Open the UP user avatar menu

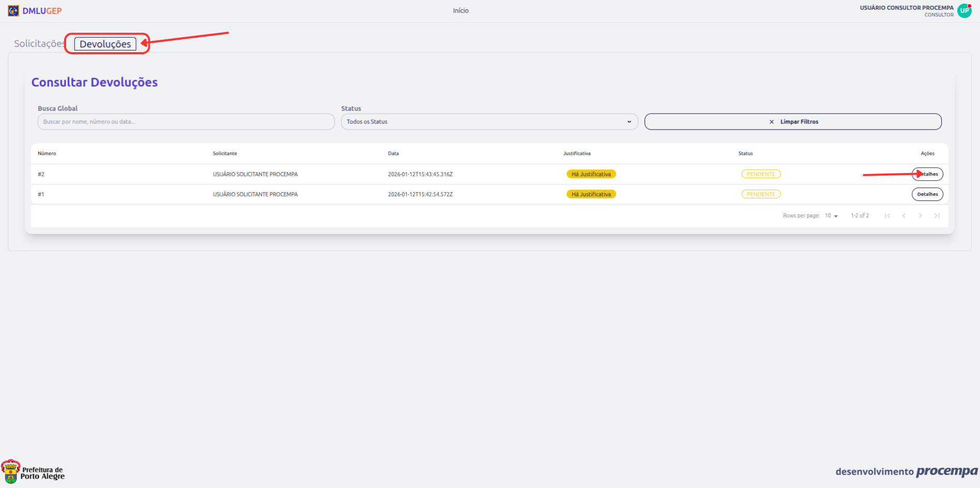tap(964, 11)
